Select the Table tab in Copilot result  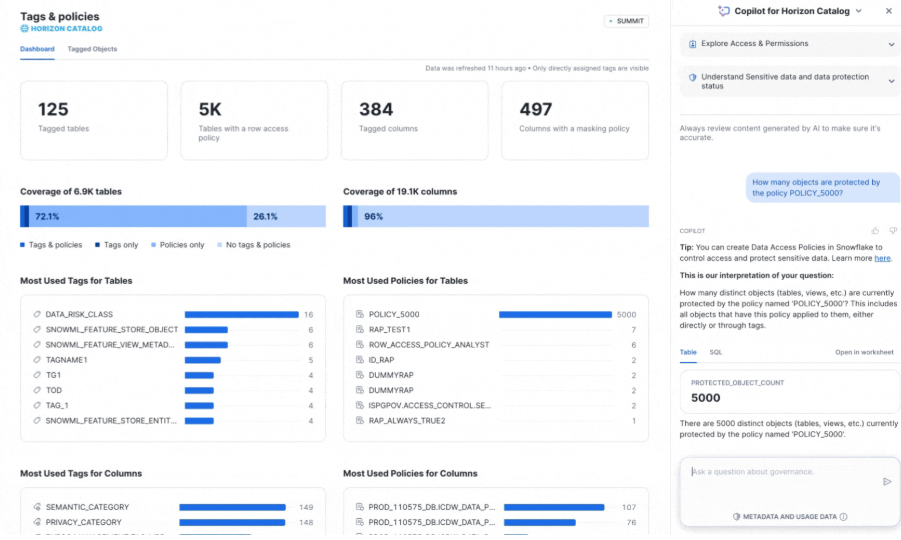coord(688,352)
